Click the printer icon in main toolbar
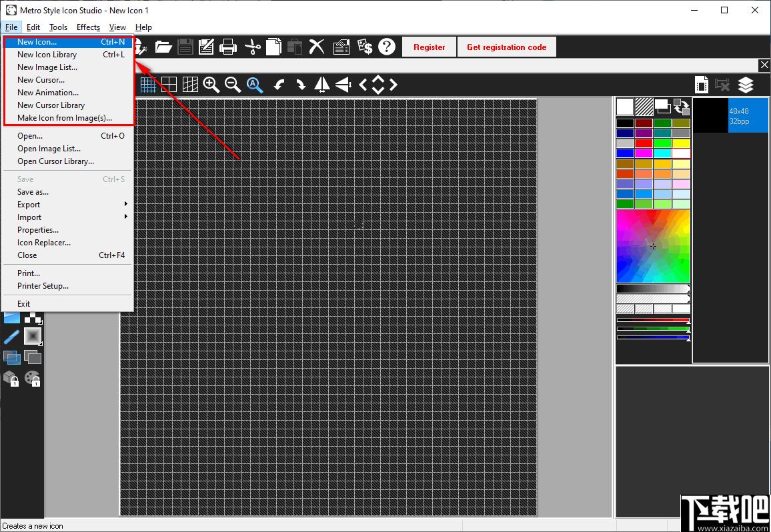Viewport: 771px width, 532px height. pyautogui.click(x=228, y=47)
